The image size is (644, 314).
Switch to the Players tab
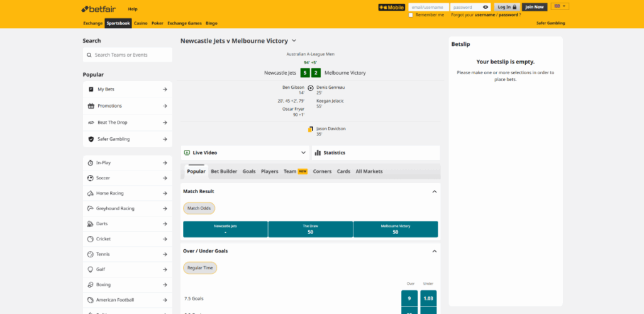pos(269,171)
